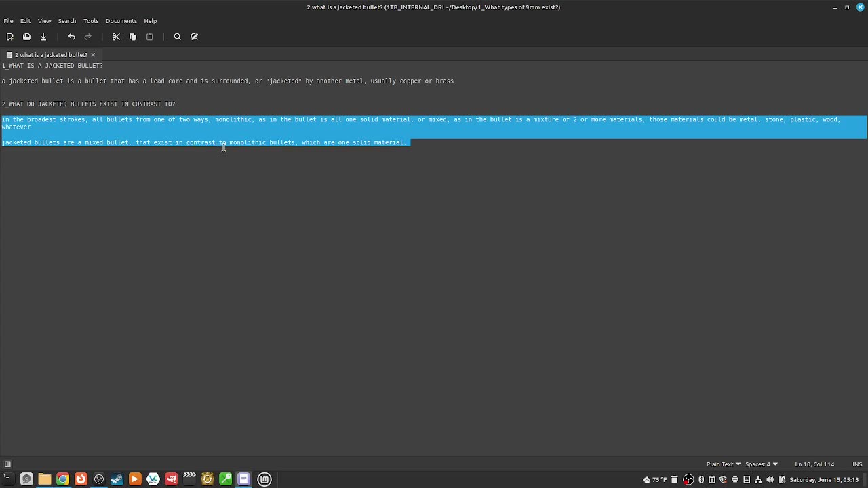Click the word 'whatever' in selected text
This screenshot has width=868, height=488.
(x=16, y=127)
